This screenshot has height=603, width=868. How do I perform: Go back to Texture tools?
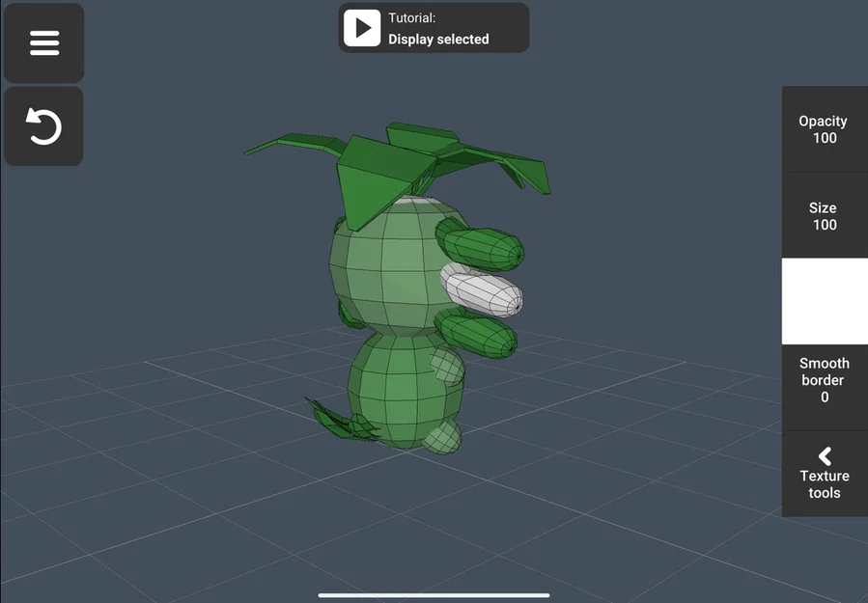click(x=825, y=474)
